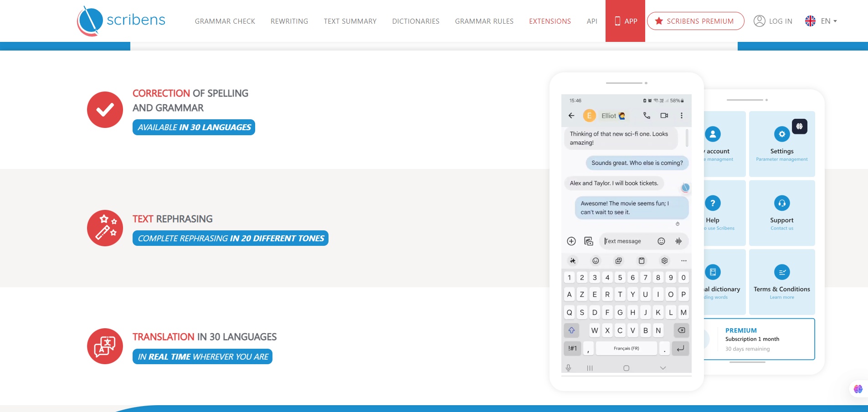Tap the keyboard microphone icon
The height and width of the screenshot is (412, 868).
click(x=568, y=368)
